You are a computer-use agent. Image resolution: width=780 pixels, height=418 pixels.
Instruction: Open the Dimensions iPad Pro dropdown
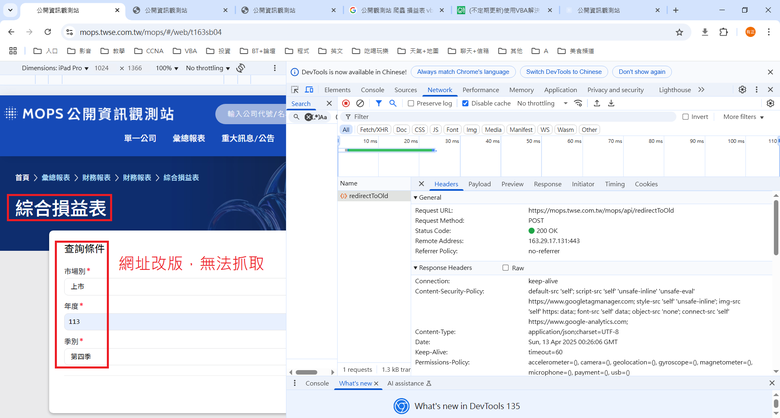pos(55,68)
